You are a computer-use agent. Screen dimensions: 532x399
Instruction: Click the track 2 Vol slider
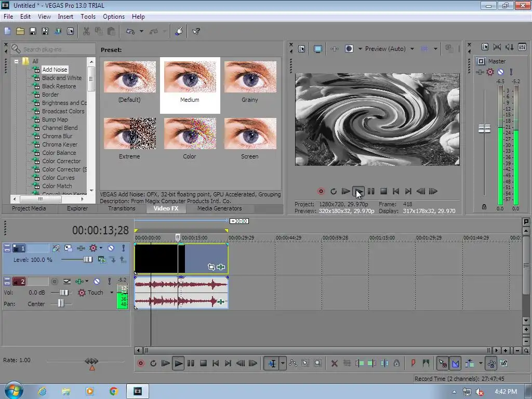pos(64,292)
